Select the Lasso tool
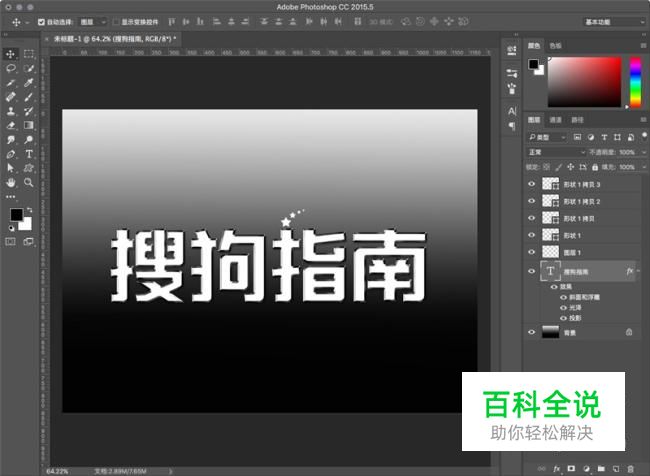Viewport: 650px width, 476px height. click(11, 68)
